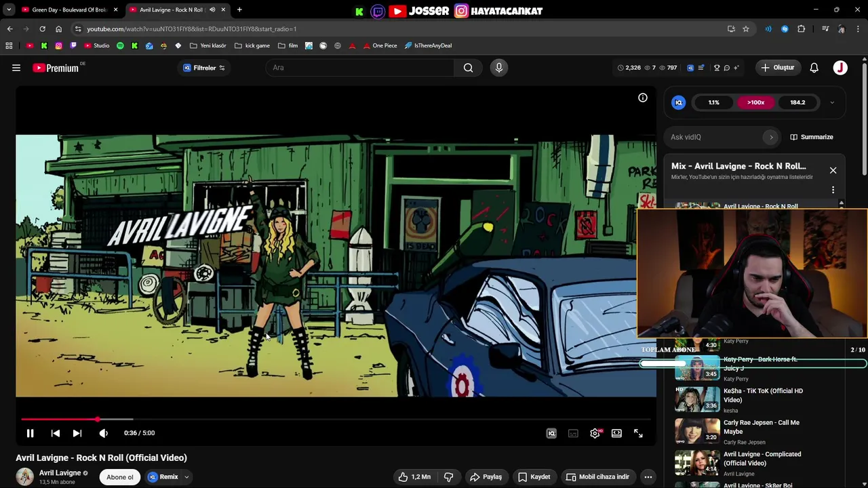868x488 pixels.
Task: Click the Summarize button
Action: click(x=812, y=137)
